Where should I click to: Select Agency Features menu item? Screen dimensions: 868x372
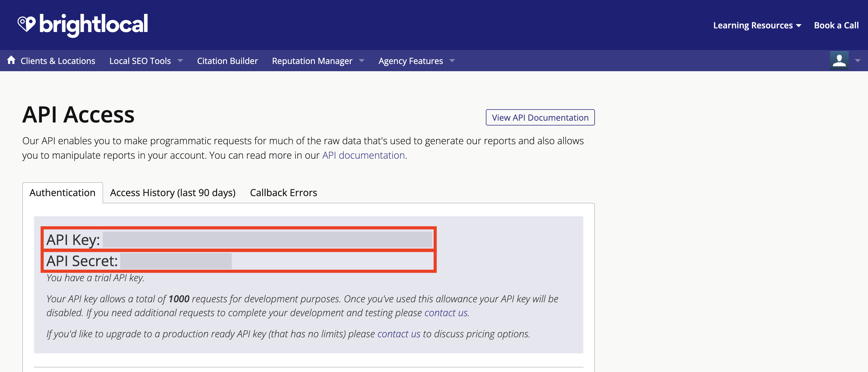410,61
